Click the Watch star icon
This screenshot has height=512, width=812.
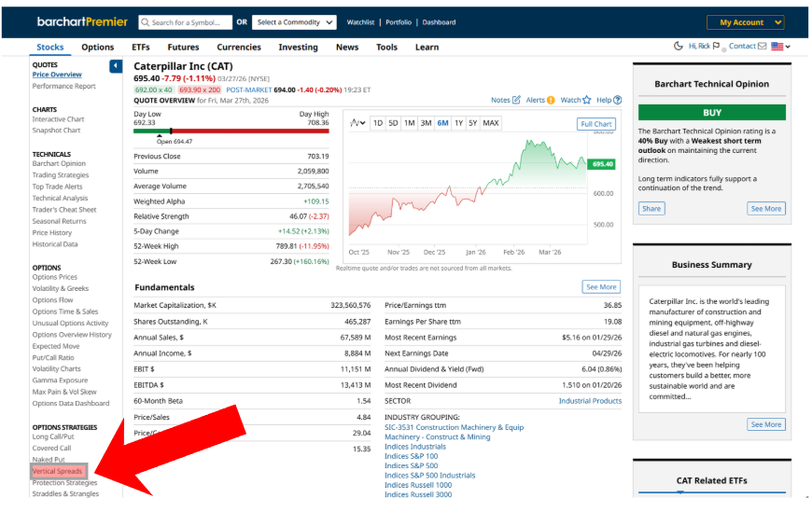click(587, 100)
